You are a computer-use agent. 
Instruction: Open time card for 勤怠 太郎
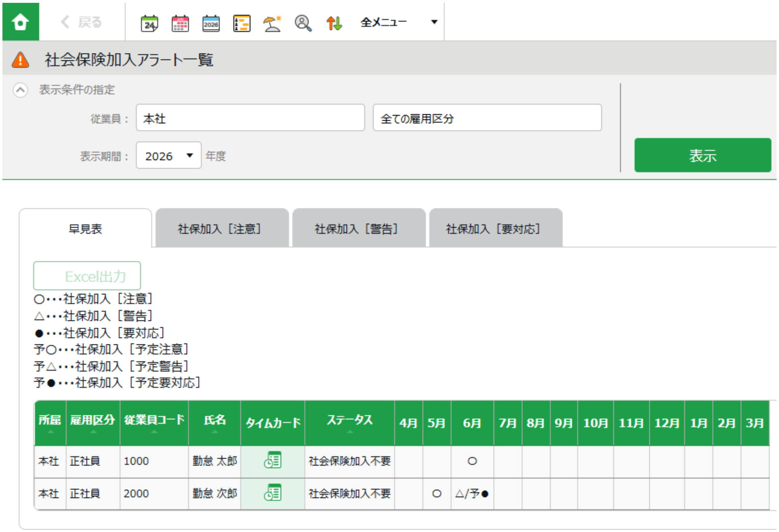coord(273,460)
